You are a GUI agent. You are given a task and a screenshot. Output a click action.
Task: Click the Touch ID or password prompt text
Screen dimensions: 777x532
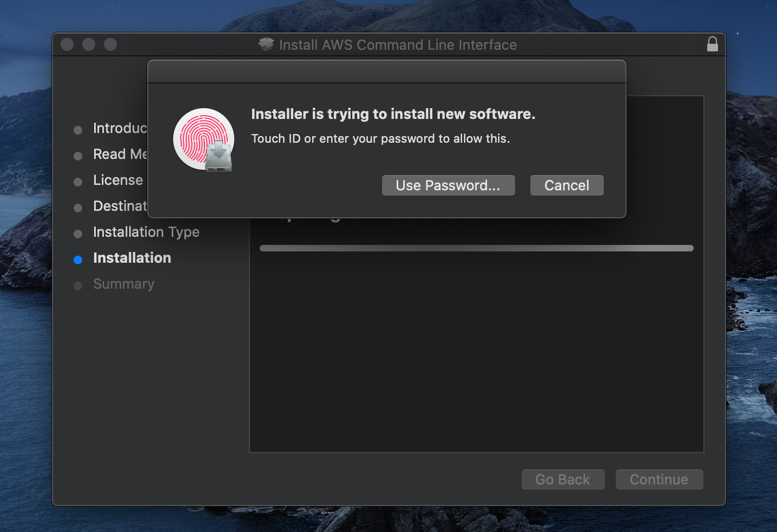pyautogui.click(x=380, y=138)
